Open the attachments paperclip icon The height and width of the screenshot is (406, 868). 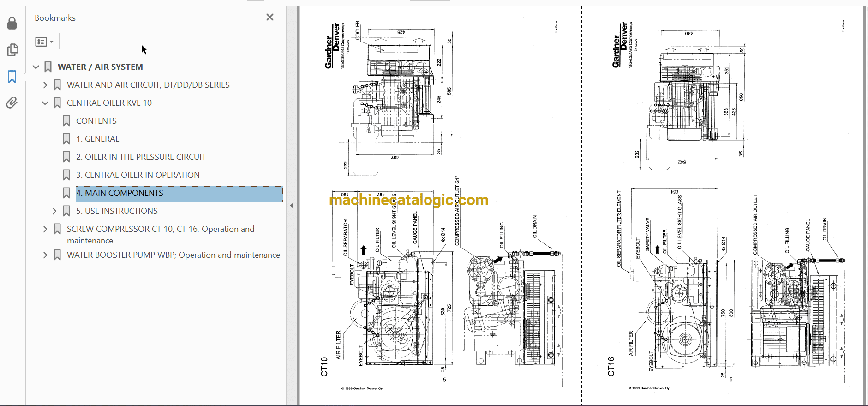[x=12, y=102]
